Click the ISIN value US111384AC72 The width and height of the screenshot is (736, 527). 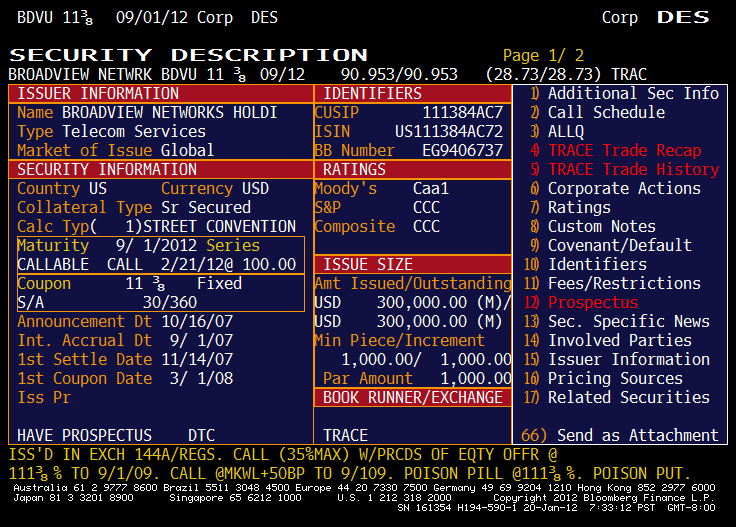[449, 131]
